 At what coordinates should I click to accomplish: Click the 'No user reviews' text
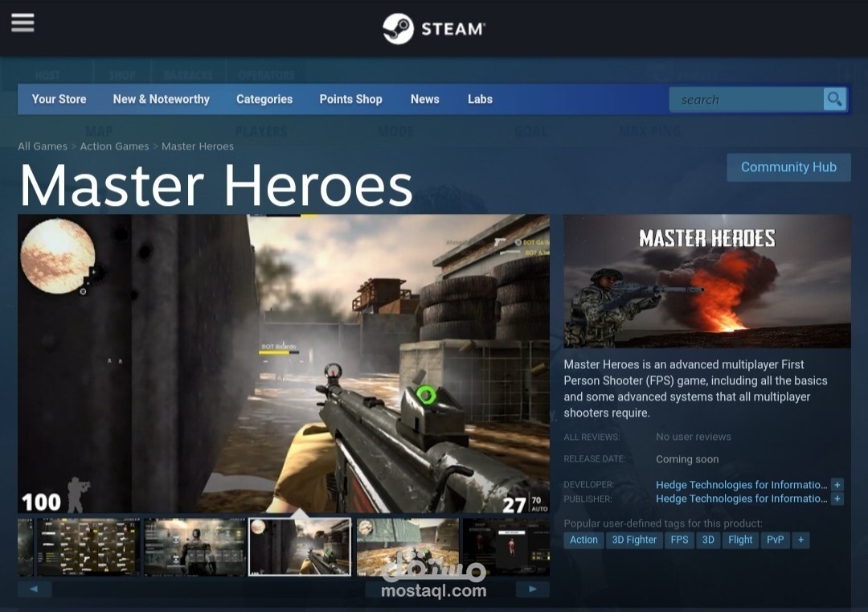pos(693,437)
